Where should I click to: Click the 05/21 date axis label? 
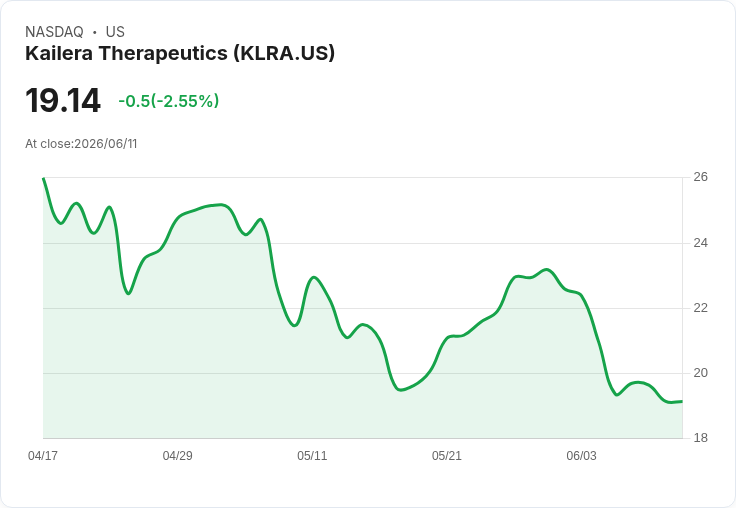[x=447, y=455]
